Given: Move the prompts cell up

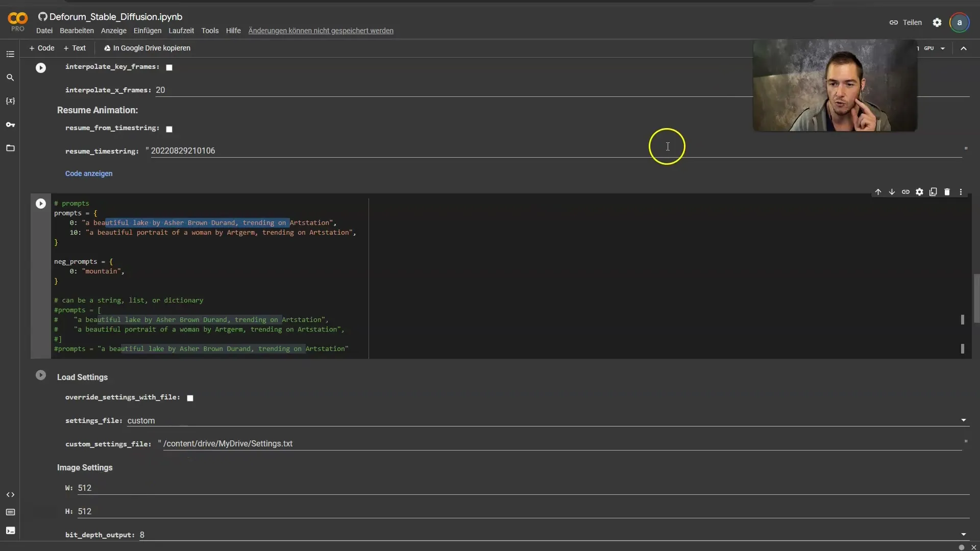Looking at the screenshot, I should coord(878,192).
